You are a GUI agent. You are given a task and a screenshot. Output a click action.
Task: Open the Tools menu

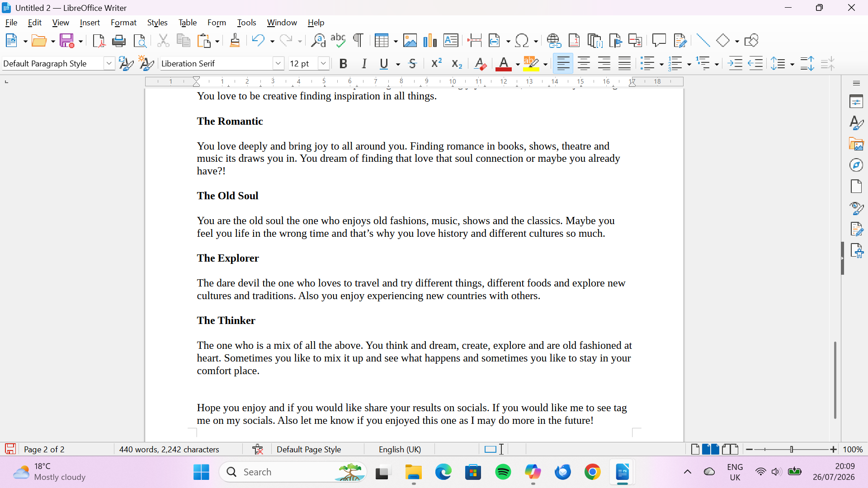[246, 23]
